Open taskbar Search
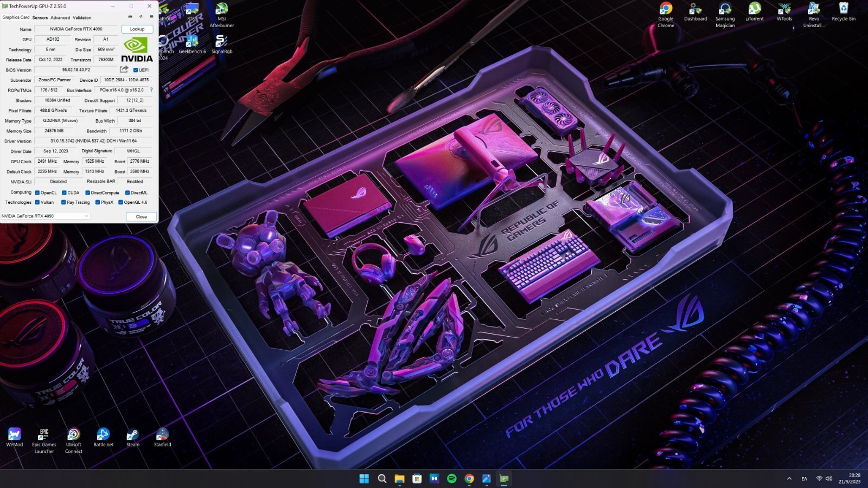Viewport: 868px width, 488px height. (382, 478)
